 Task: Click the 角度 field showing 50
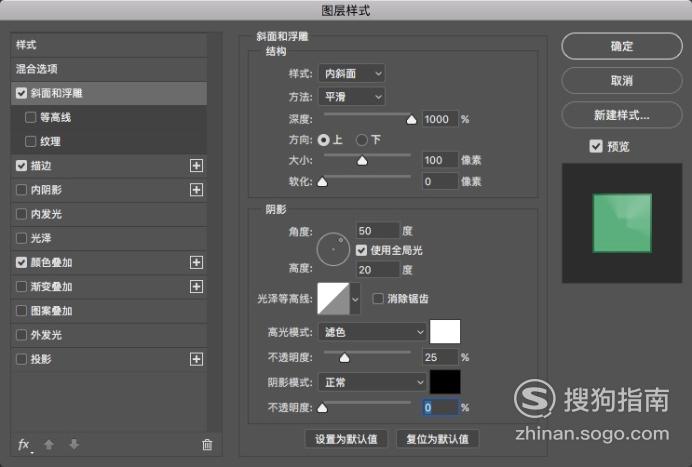pos(378,231)
